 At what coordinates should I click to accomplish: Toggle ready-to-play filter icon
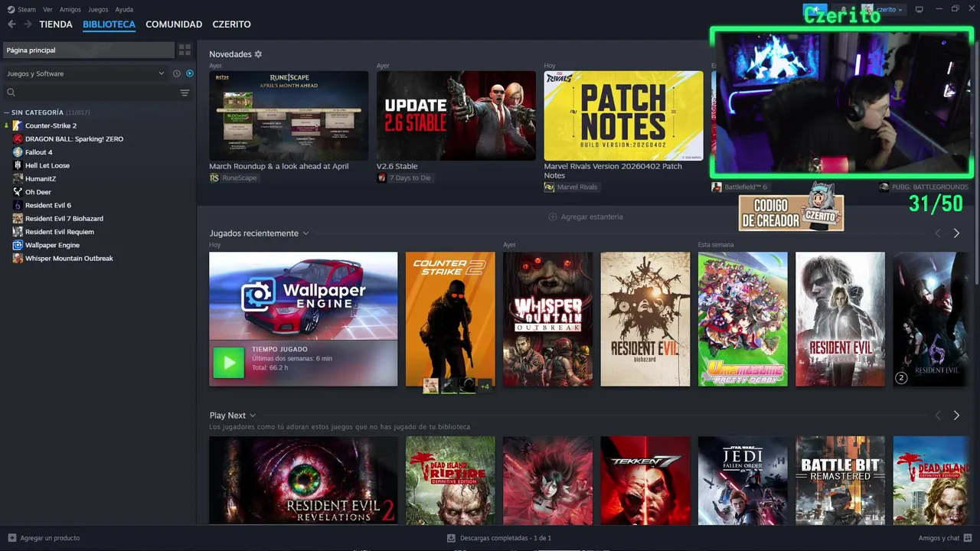190,73
